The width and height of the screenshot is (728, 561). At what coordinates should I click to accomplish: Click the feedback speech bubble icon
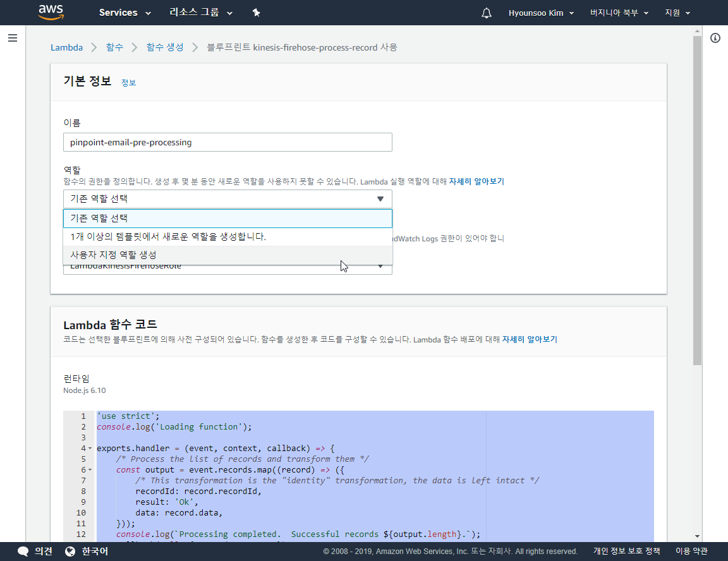(23, 552)
